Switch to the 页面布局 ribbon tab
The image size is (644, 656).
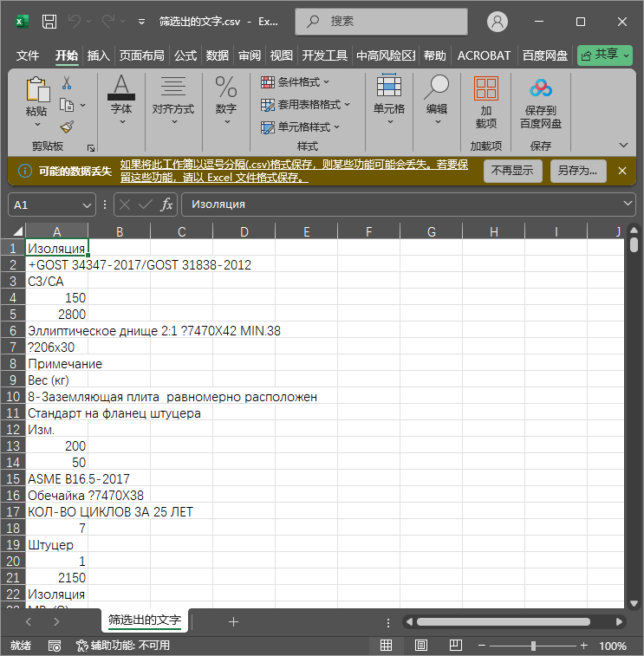(142, 55)
